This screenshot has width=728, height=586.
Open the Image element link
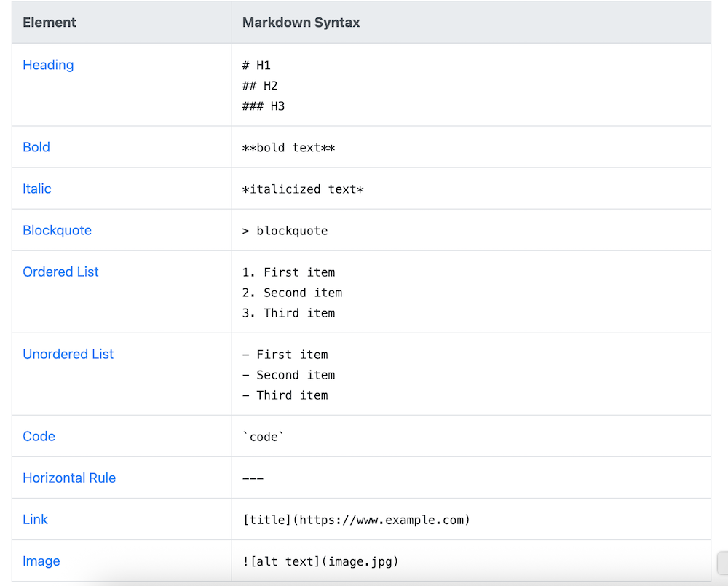[41, 561]
